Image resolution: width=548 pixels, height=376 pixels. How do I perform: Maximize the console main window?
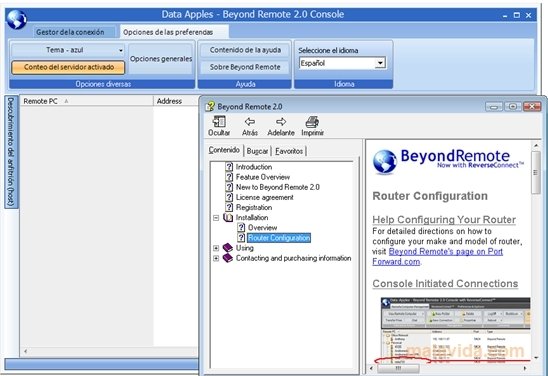tap(517, 15)
